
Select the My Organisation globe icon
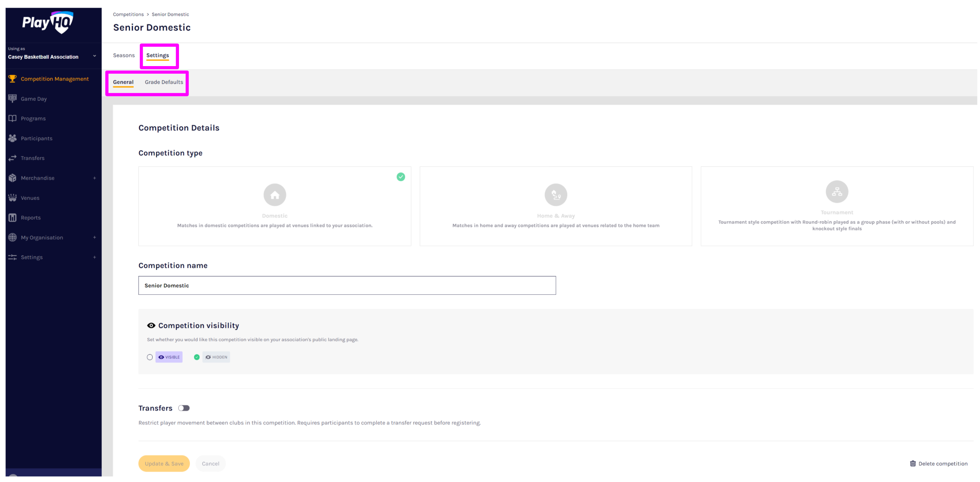pyautogui.click(x=12, y=237)
